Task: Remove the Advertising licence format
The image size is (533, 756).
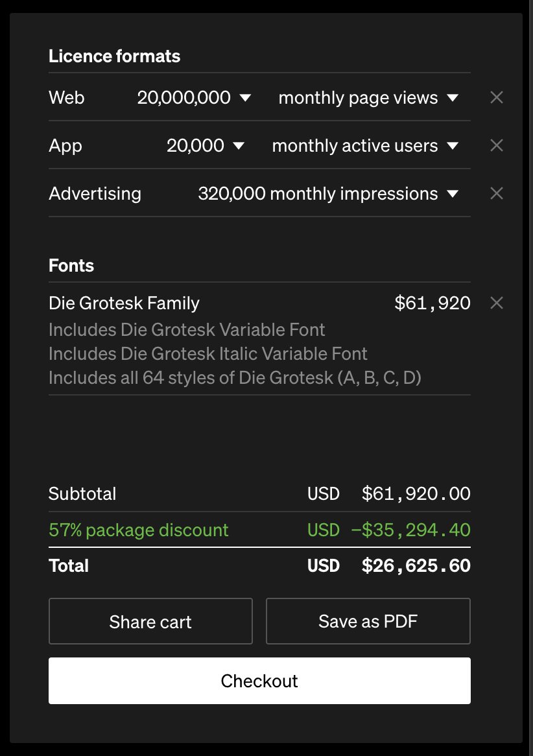Action: [x=496, y=193]
